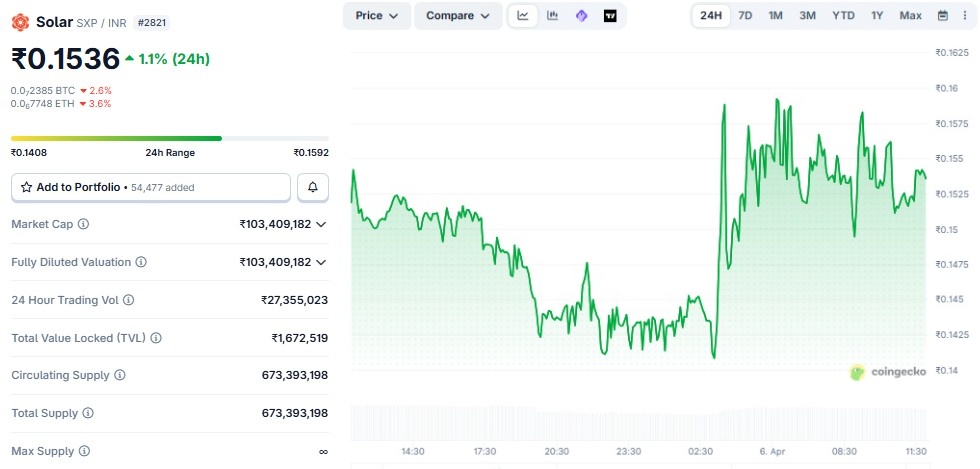The width and height of the screenshot is (980, 469).
Task: Click the 24h Range progress bar
Action: [170, 138]
